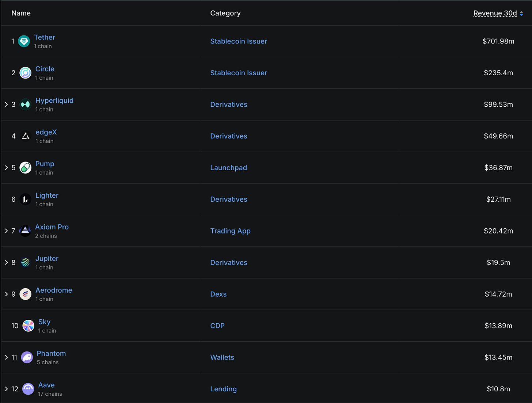This screenshot has height=403, width=532.
Task: Click the Jupiter swirl logo
Action: pos(25,263)
